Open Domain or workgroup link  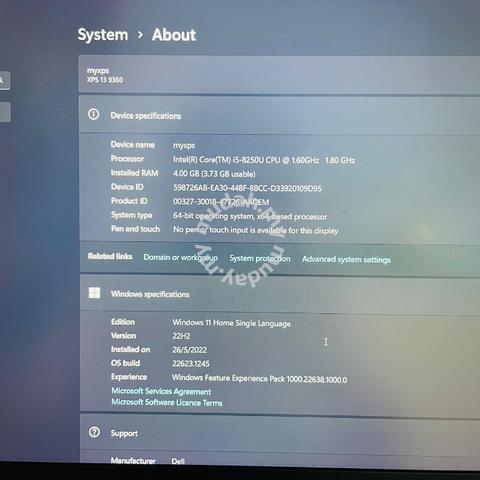click(181, 258)
